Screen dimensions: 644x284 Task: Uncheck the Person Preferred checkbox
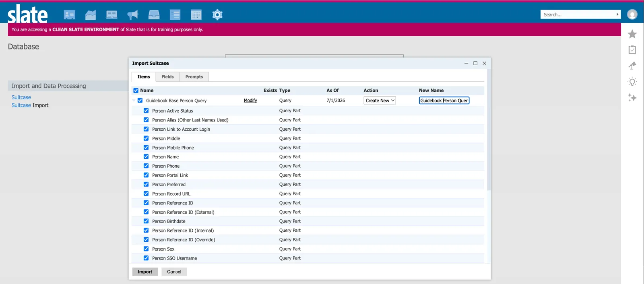point(146,184)
